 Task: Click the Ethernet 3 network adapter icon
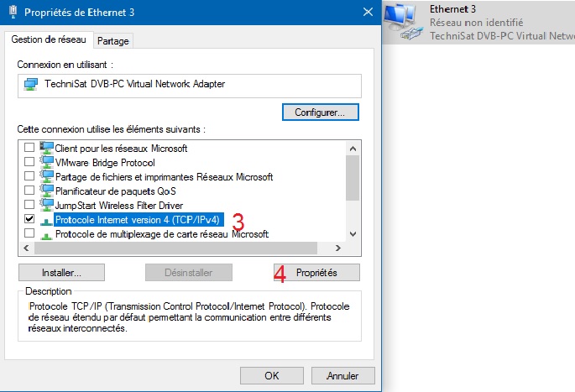click(404, 21)
